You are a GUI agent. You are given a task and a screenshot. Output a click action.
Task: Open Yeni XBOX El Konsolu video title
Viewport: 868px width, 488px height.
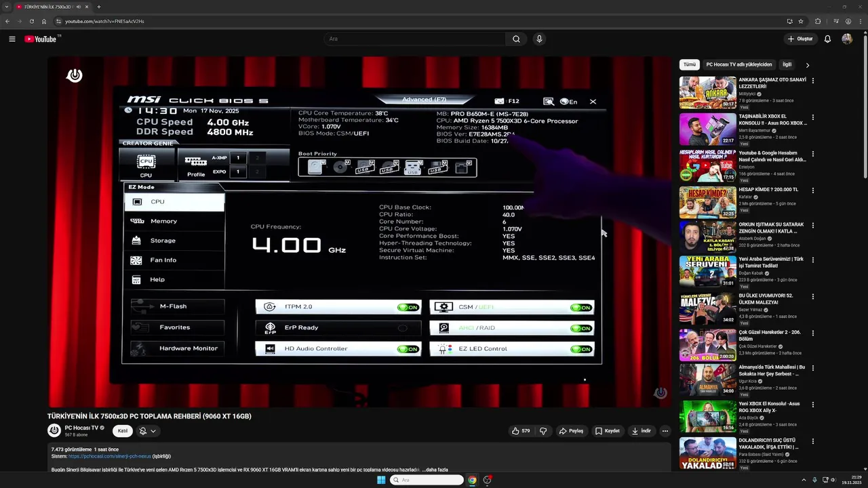click(x=770, y=407)
